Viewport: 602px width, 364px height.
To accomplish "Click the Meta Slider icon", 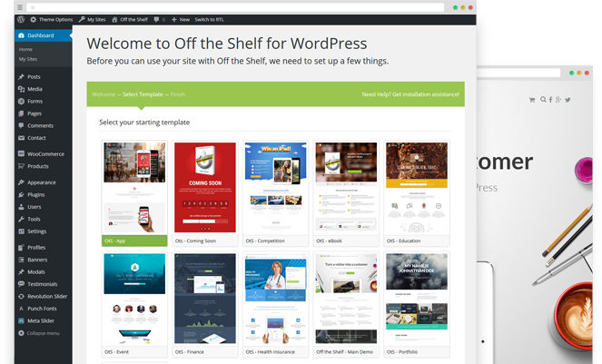I will [x=21, y=321].
